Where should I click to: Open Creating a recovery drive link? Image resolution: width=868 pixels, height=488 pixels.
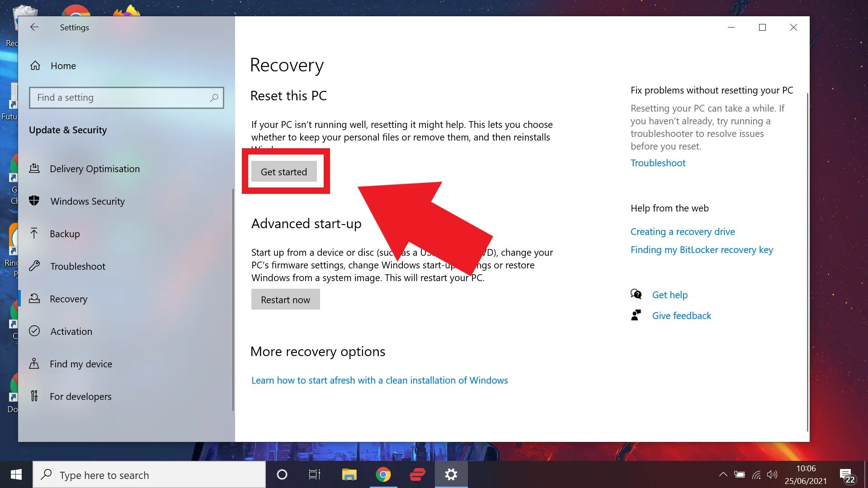point(682,231)
